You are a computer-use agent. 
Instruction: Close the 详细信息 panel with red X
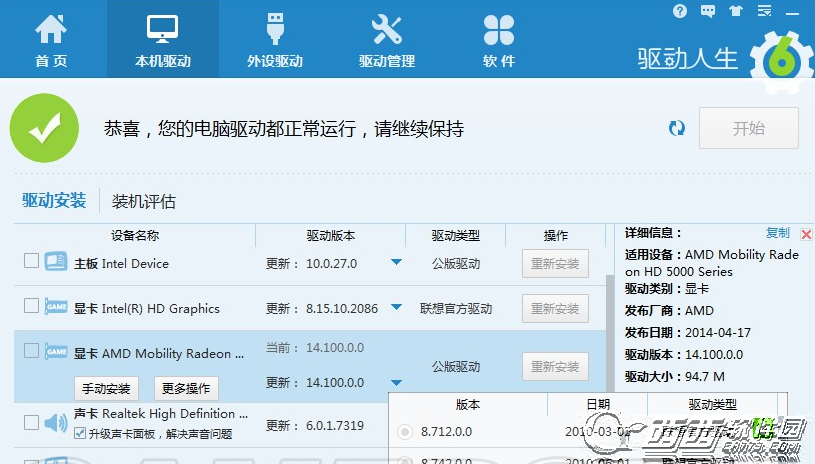coord(806,234)
